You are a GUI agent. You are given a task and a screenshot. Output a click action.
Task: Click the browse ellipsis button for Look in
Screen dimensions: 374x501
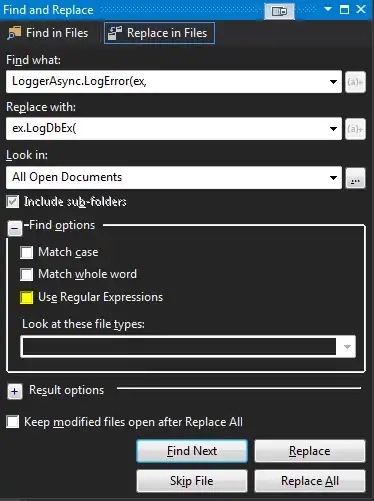(x=355, y=178)
